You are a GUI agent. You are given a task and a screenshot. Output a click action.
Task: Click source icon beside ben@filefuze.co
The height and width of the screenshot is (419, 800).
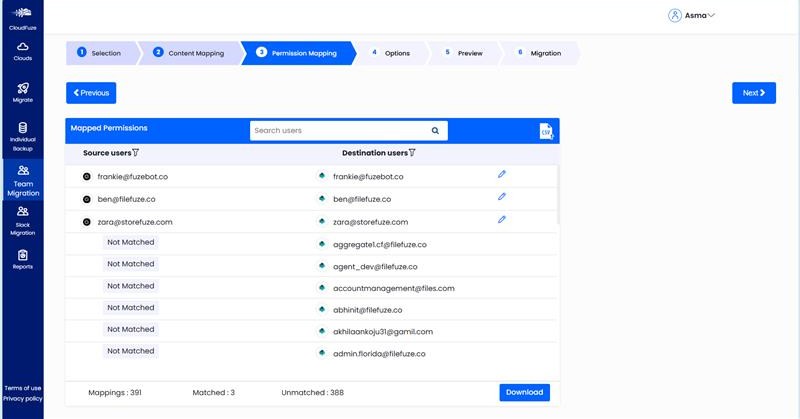point(87,199)
